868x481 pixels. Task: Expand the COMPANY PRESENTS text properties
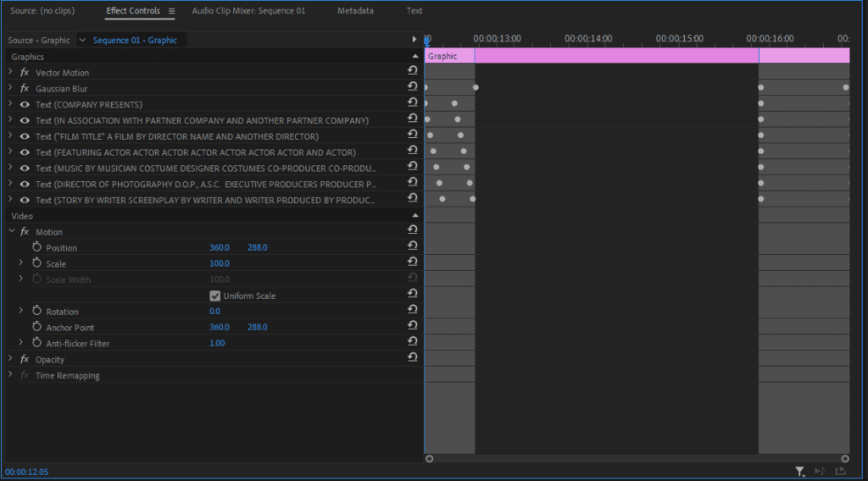[10, 104]
